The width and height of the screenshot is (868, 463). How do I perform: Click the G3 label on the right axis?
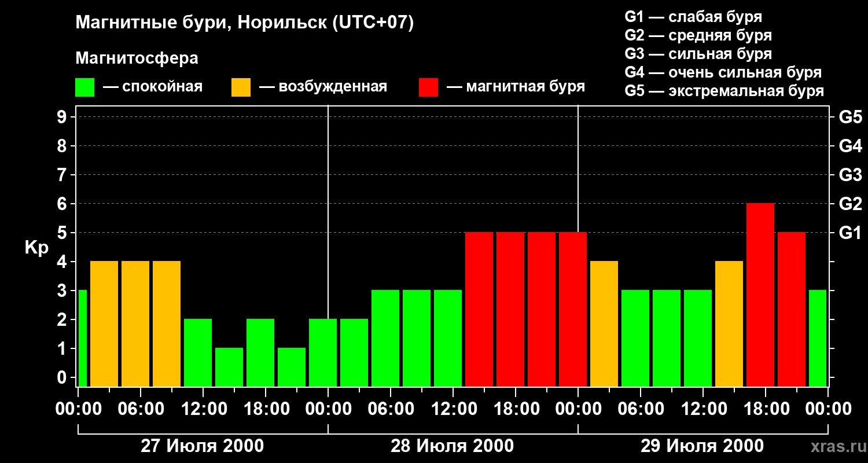coord(850,175)
